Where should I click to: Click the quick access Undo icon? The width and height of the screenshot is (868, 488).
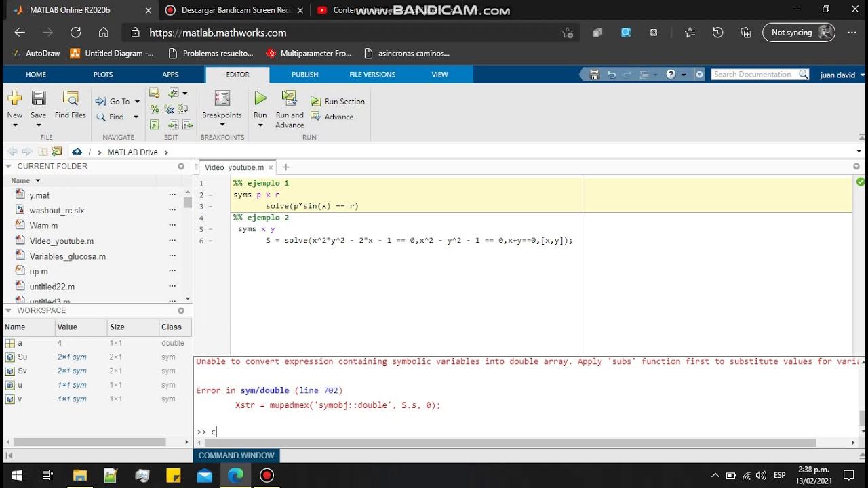click(x=611, y=75)
